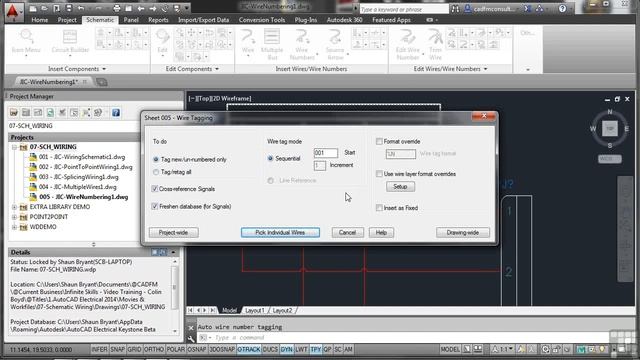Screen dimensions: 640x360
Task: Click the ViewCube top face in drawing area
Action: click(x=610, y=129)
